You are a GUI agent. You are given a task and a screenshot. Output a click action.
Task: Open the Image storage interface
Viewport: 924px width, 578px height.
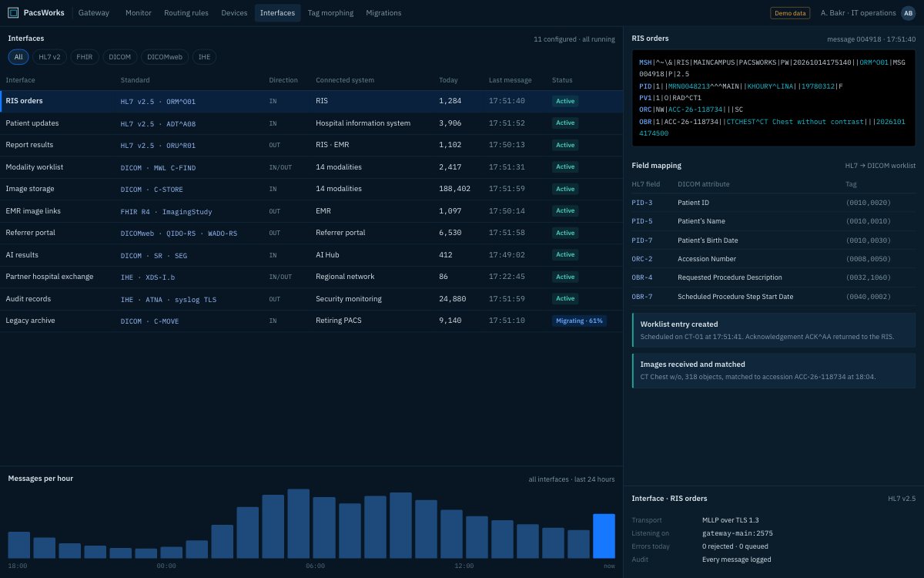coord(311,189)
